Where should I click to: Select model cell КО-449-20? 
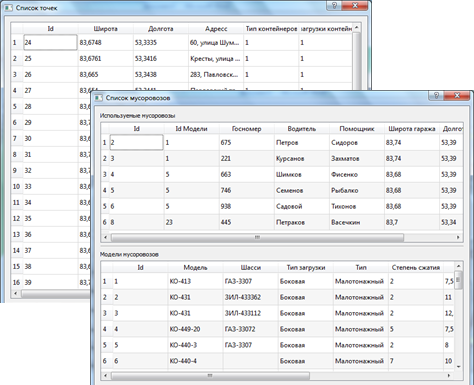tap(195, 329)
